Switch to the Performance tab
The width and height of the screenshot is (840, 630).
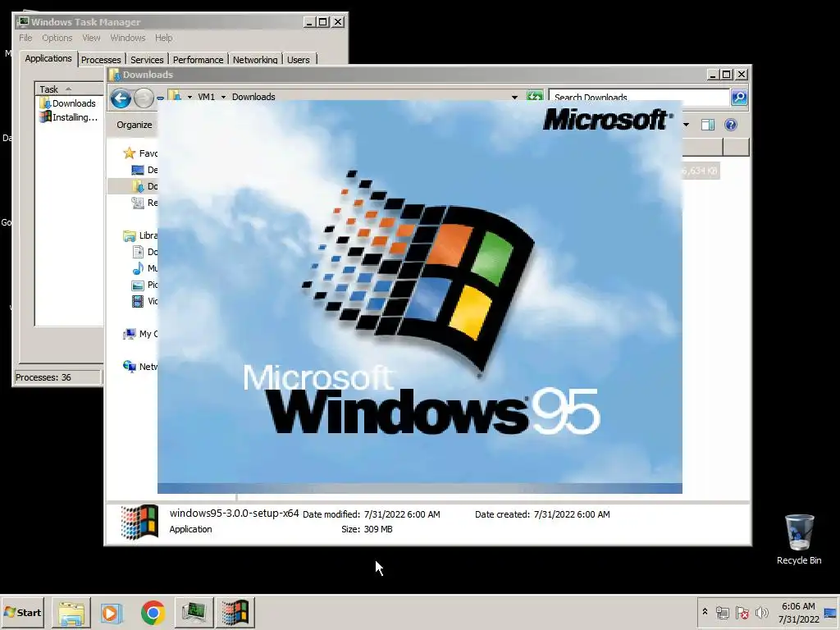tap(198, 59)
